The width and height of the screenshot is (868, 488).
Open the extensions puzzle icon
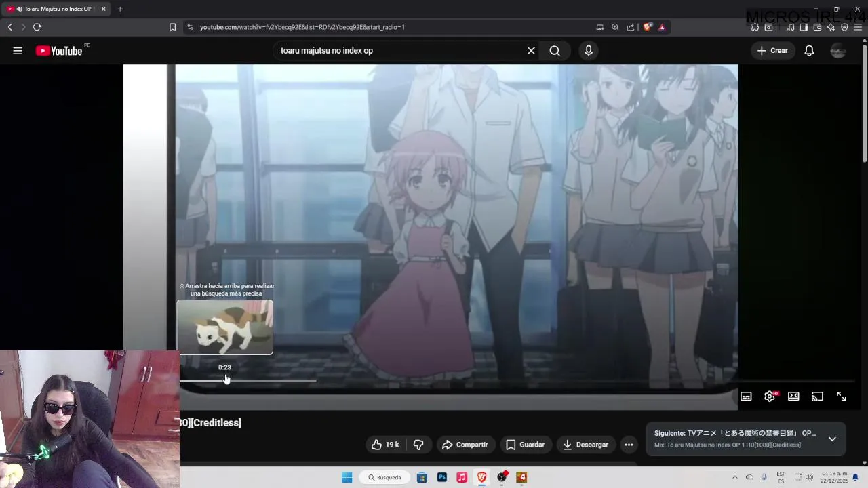[755, 27]
